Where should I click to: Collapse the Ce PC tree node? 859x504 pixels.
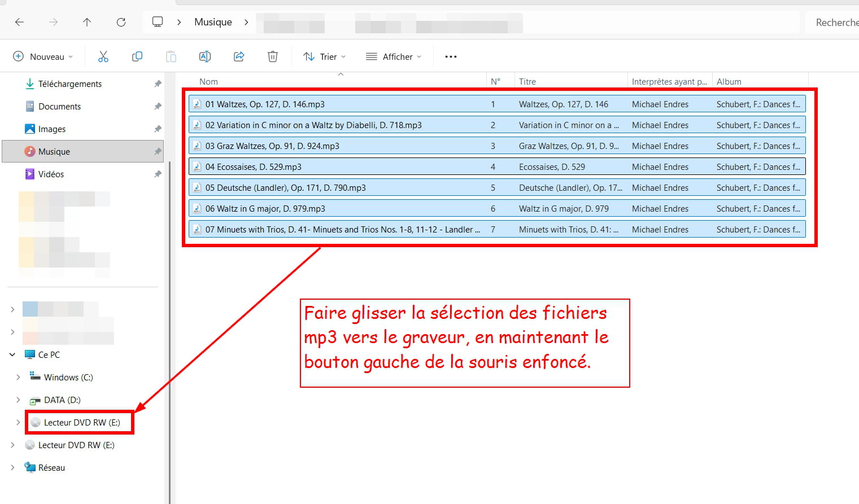(12, 354)
